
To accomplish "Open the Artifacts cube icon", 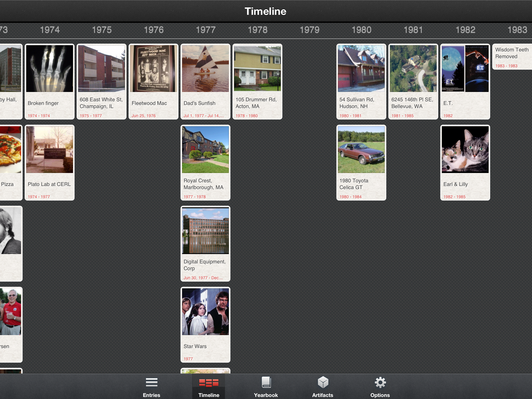I will (x=323, y=382).
